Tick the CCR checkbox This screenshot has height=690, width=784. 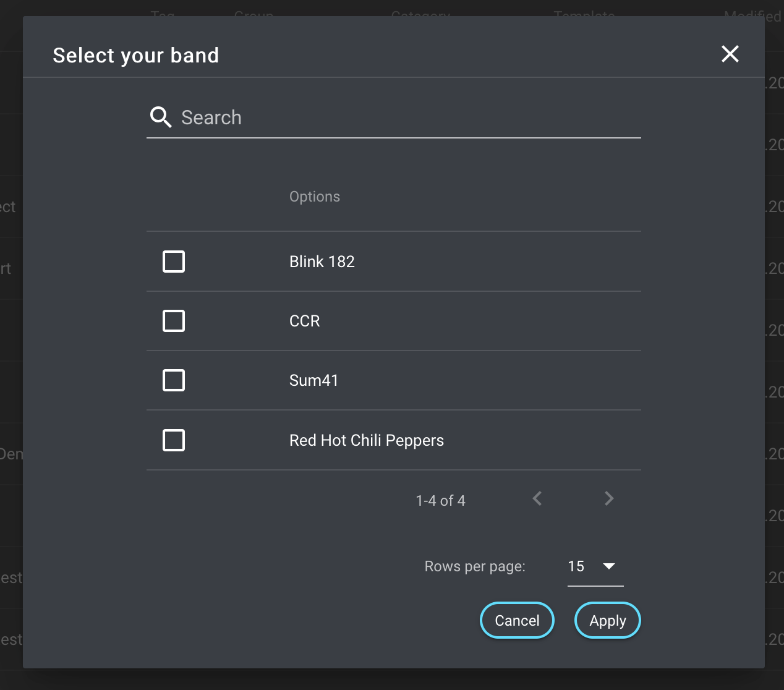pos(174,321)
